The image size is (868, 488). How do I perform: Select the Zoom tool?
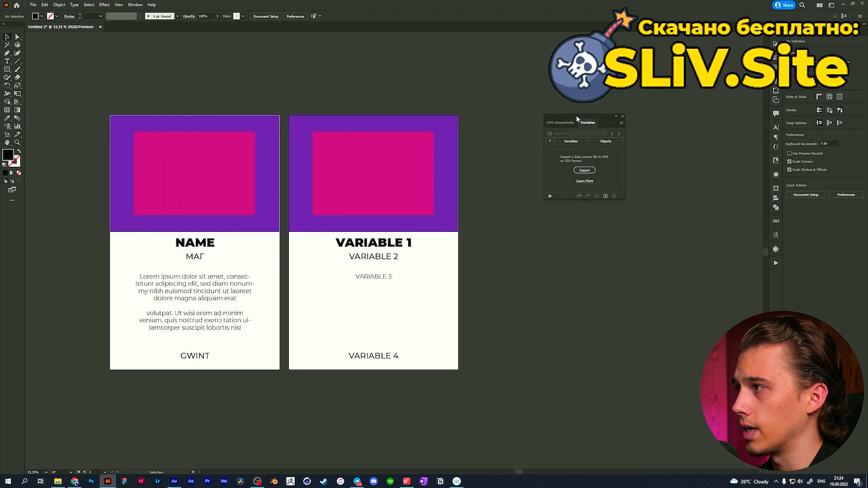pyautogui.click(x=18, y=143)
